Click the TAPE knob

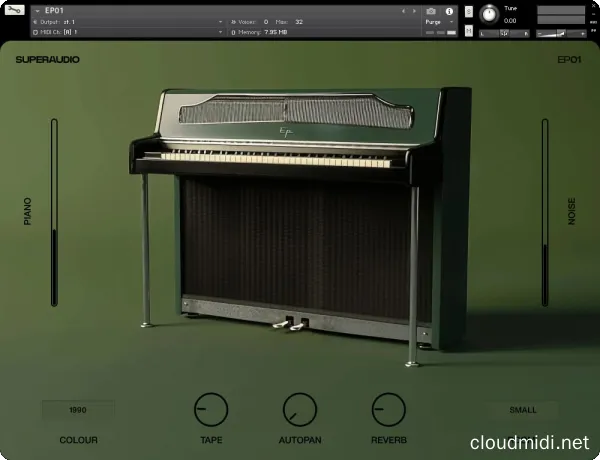(211, 410)
